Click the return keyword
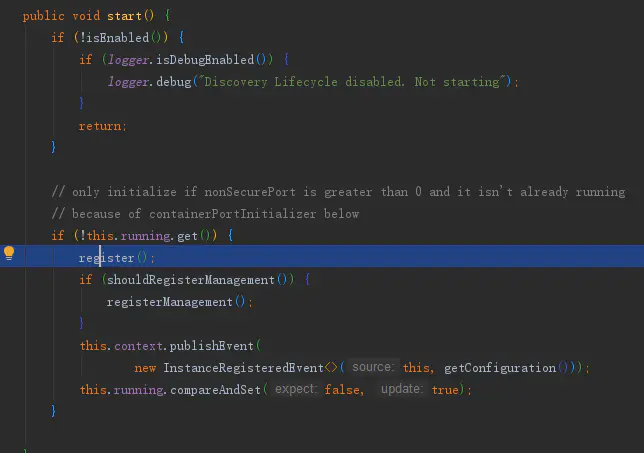This screenshot has height=453, width=644. (x=101, y=126)
